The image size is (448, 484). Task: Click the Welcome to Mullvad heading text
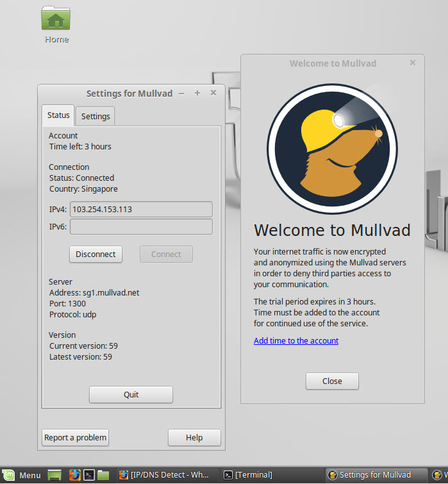(x=332, y=230)
